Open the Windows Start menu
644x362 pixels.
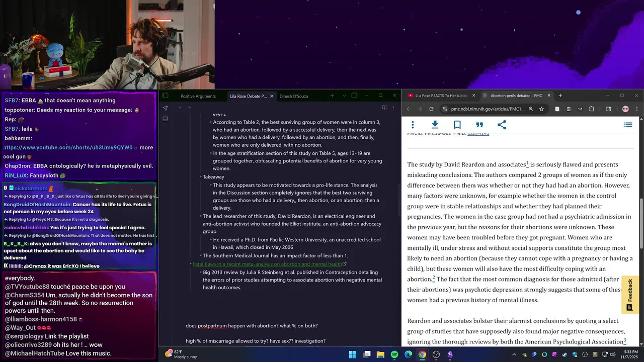point(353,354)
